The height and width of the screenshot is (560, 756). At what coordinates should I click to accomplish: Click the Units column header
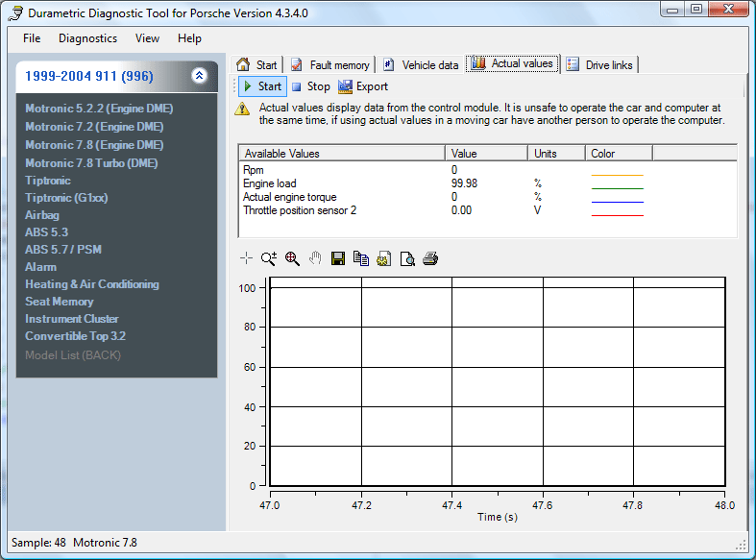pos(556,154)
